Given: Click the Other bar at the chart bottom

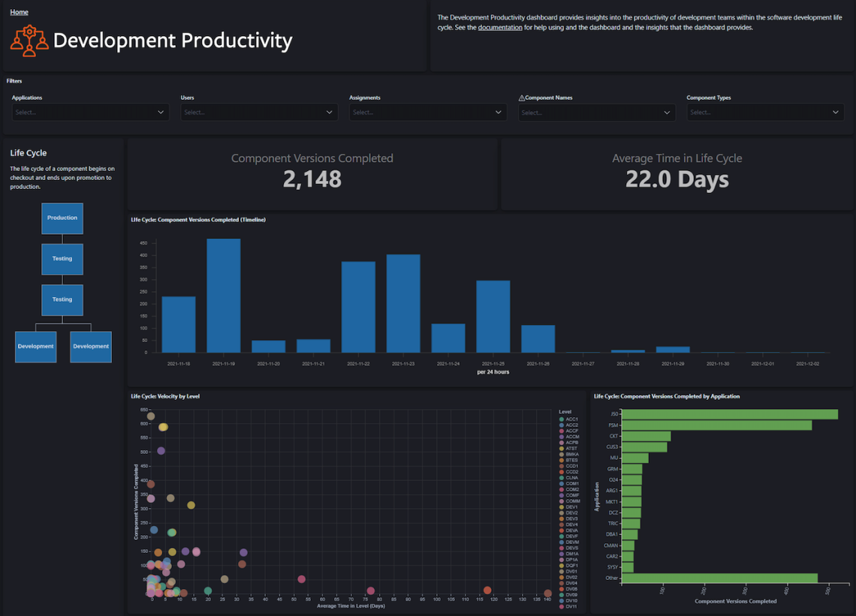Looking at the screenshot, I should coord(719,578).
